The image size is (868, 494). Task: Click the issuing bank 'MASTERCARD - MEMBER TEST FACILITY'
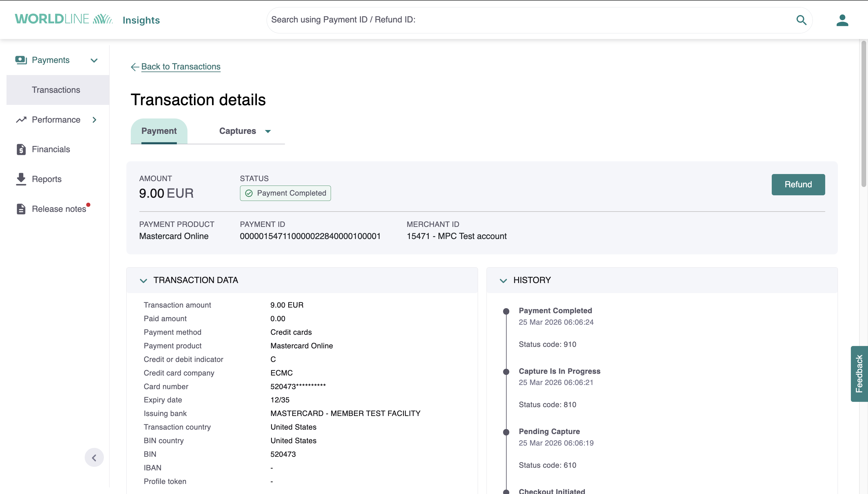coord(345,413)
